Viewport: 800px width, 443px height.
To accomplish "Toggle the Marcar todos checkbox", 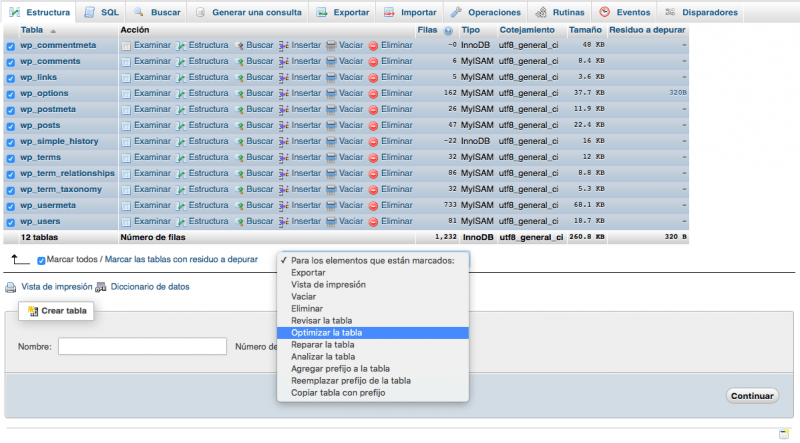I will pyautogui.click(x=41, y=261).
